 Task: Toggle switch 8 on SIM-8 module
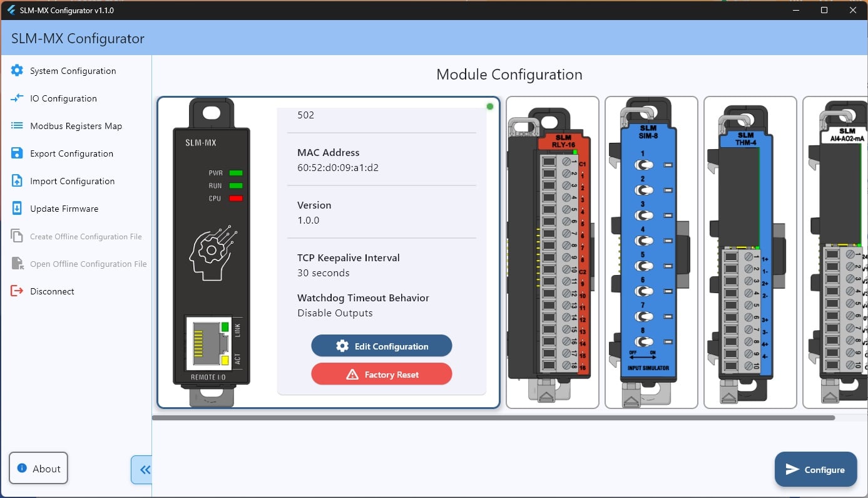click(x=644, y=341)
